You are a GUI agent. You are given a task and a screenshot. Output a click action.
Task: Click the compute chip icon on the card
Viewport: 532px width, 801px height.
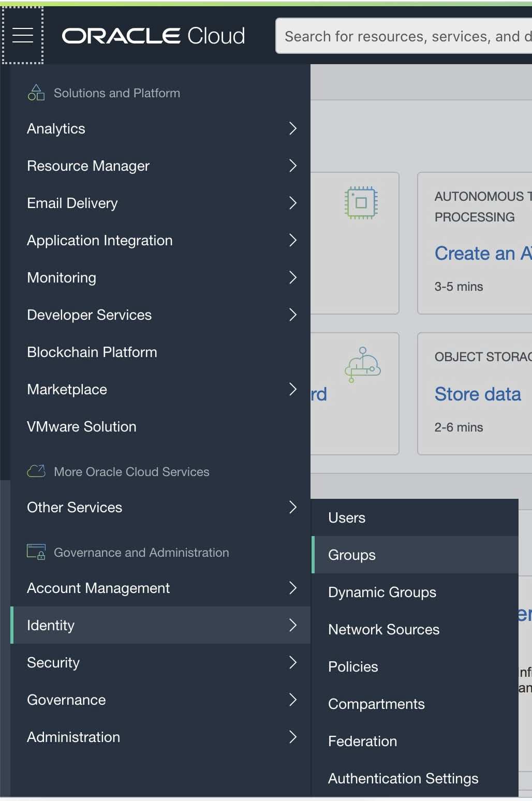pyautogui.click(x=361, y=202)
